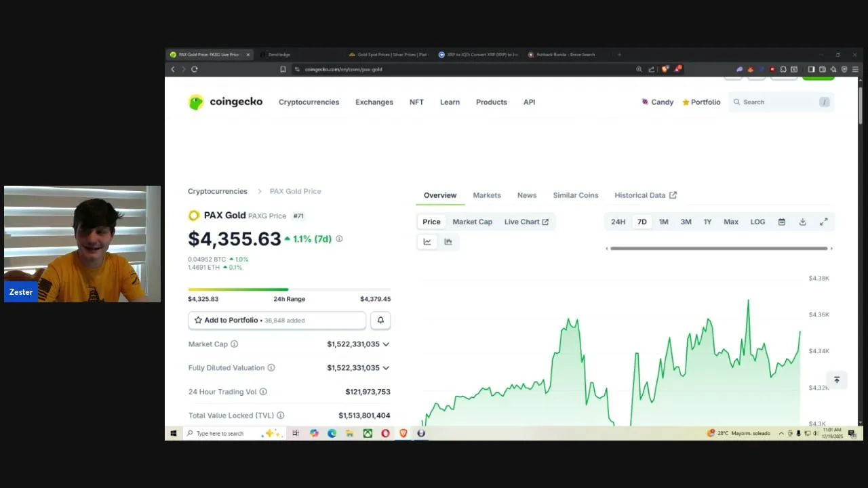Open API navigation dropdown
The image size is (868, 488).
point(529,102)
